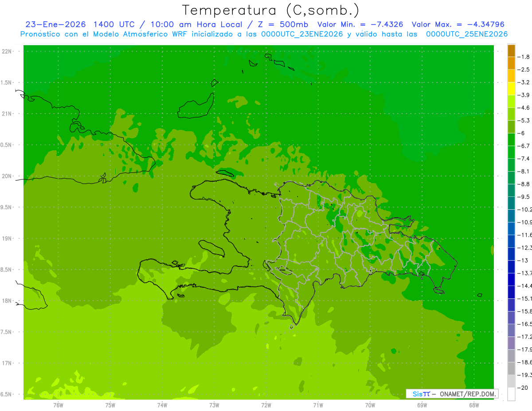
Task: Click the '76W' longitude label
Action: pyautogui.click(x=58, y=405)
